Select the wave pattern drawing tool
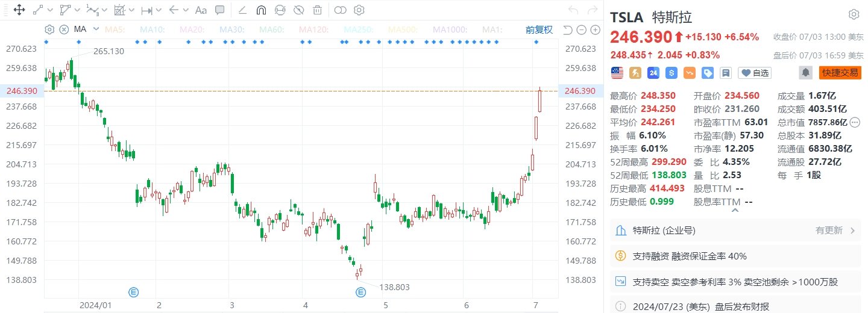Screen dimensions: 868x313 (x=92, y=10)
